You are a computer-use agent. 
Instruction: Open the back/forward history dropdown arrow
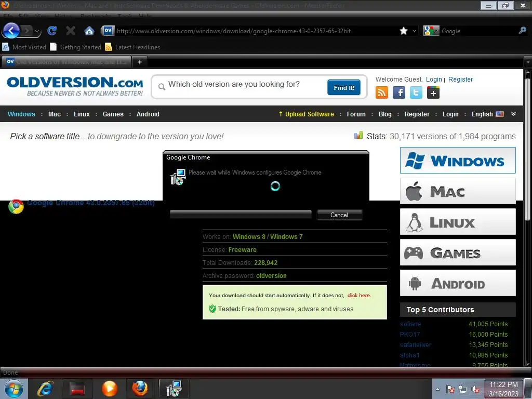coord(37,32)
